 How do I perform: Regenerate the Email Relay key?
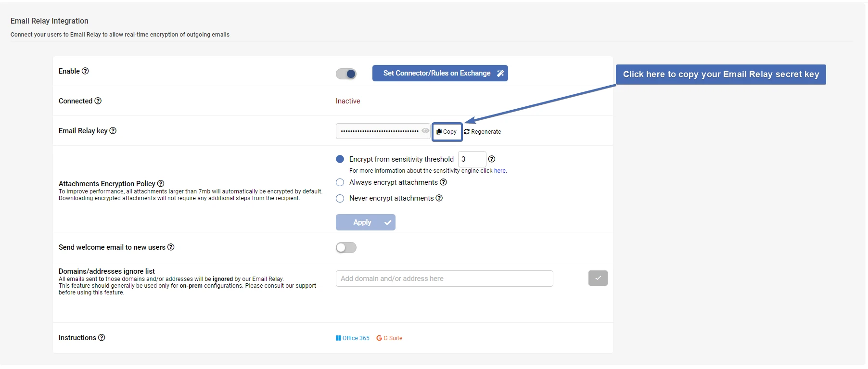[x=483, y=131]
